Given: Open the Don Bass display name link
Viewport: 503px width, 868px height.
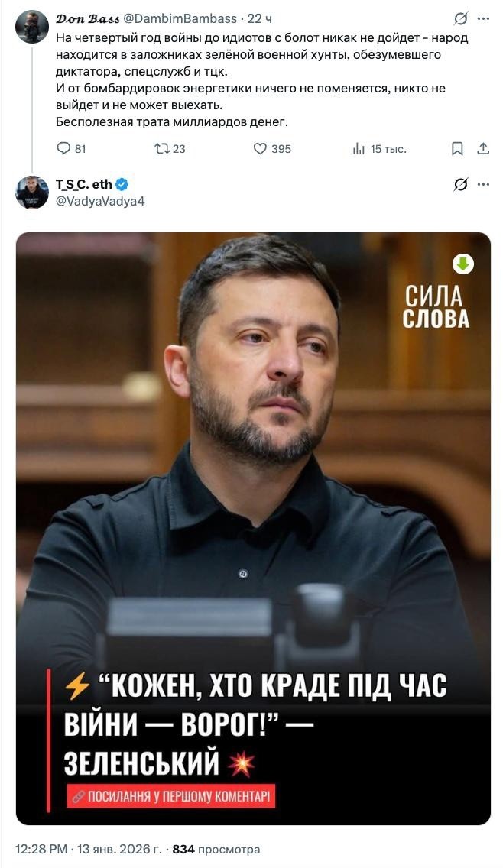Looking at the screenshot, I should [87, 18].
